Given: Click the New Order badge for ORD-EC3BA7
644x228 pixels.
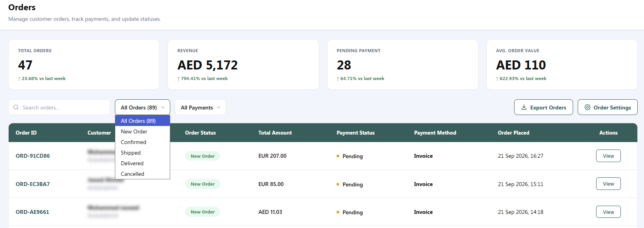Looking at the screenshot, I should point(202,184).
